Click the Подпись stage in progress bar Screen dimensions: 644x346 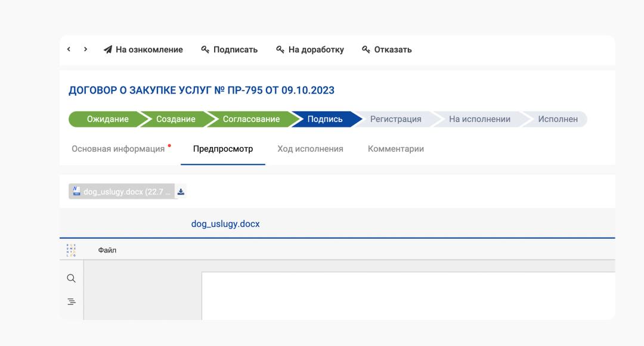coord(325,119)
